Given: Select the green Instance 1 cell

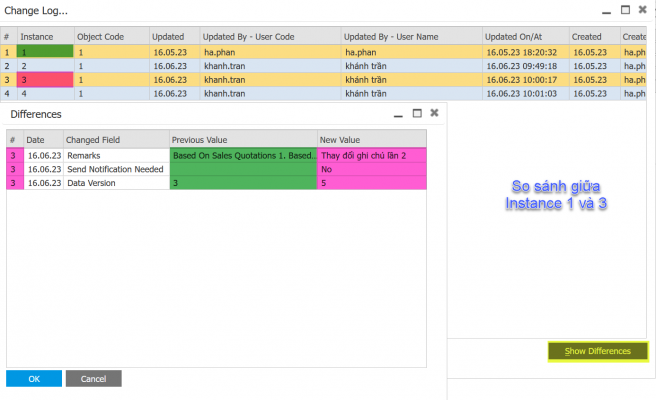Looking at the screenshot, I should pos(45,52).
